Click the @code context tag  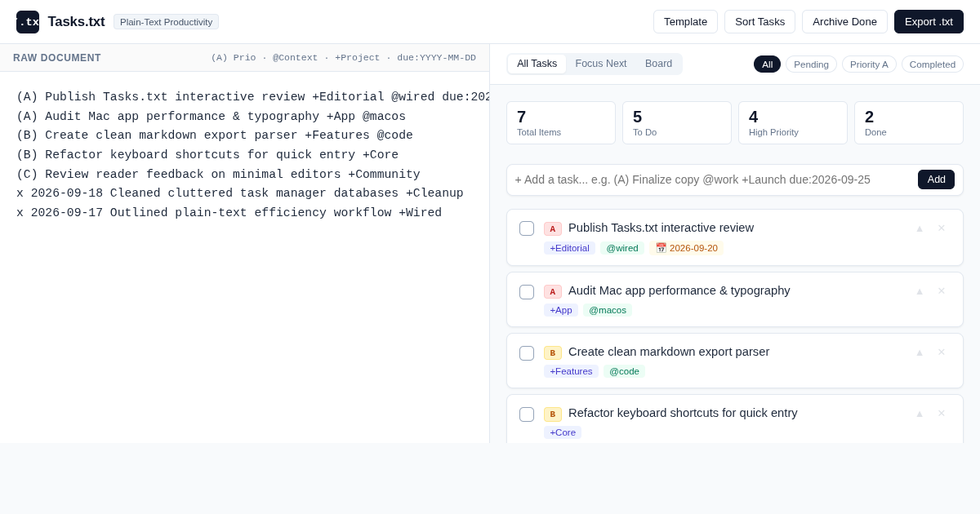[x=624, y=371]
